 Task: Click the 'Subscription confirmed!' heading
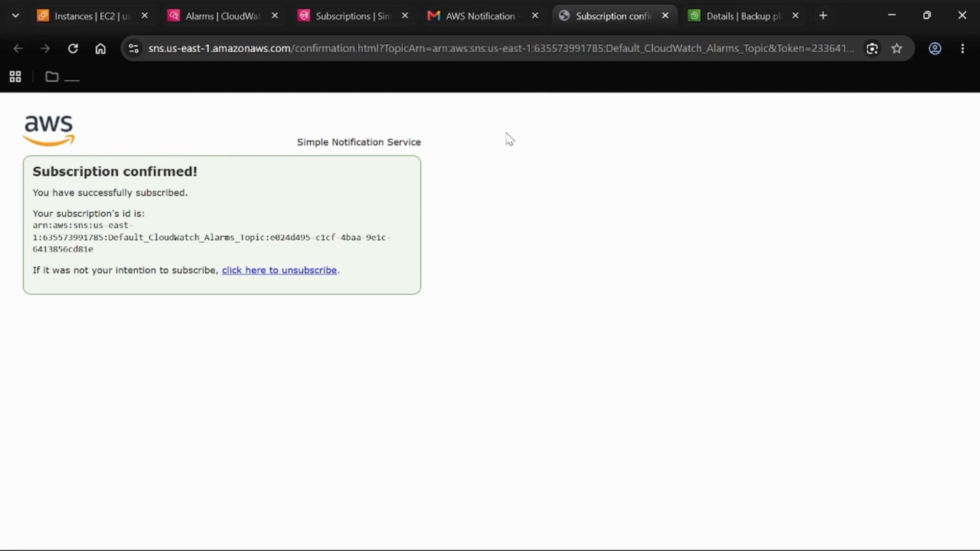115,171
